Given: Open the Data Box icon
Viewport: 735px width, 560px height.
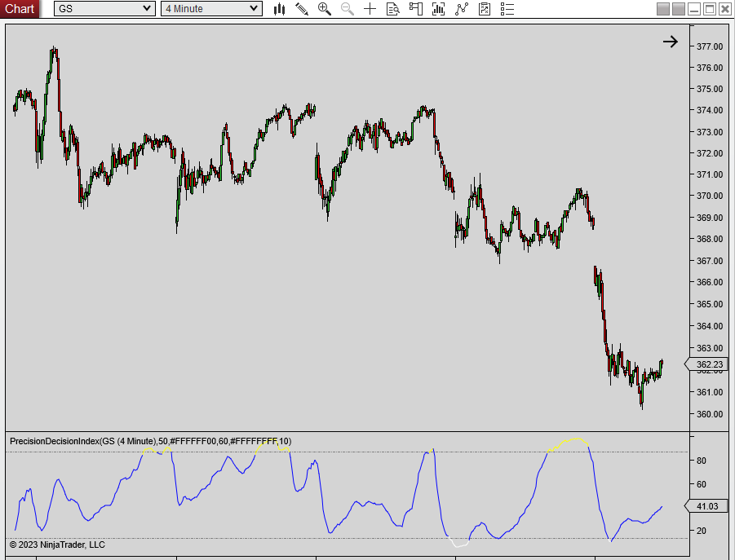Looking at the screenshot, I should tap(392, 9).
